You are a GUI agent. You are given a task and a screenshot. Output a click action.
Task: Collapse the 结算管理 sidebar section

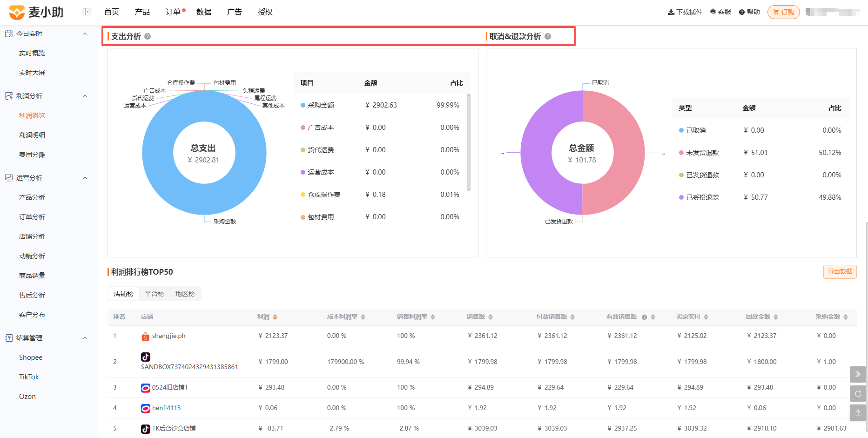tap(85, 338)
